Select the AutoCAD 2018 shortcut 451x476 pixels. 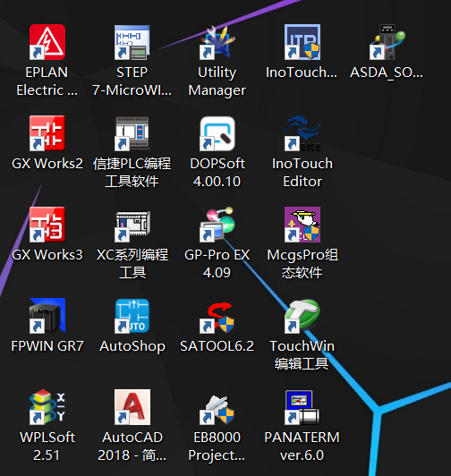tap(132, 407)
